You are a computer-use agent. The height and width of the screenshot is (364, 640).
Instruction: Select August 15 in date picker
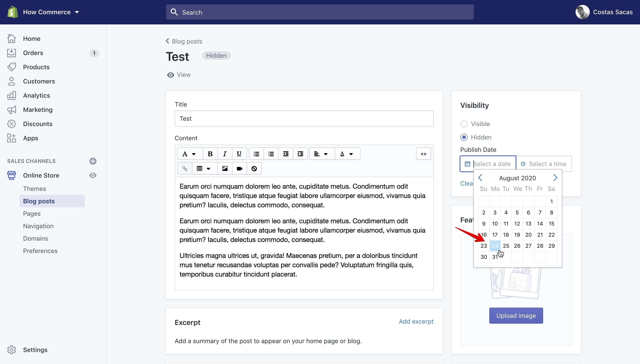click(x=551, y=224)
